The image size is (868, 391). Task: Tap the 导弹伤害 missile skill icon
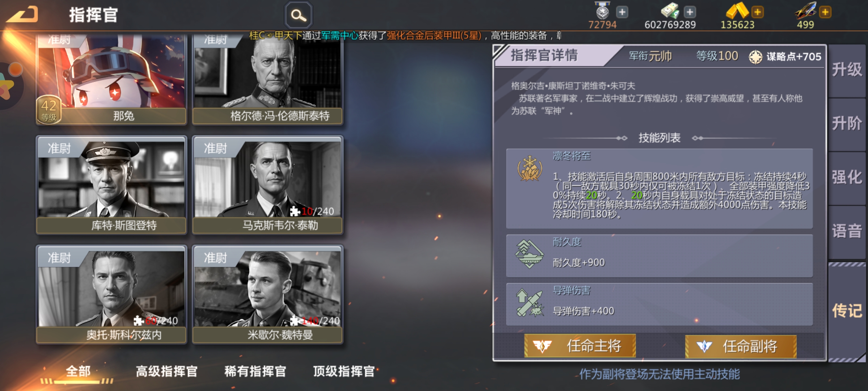530,303
